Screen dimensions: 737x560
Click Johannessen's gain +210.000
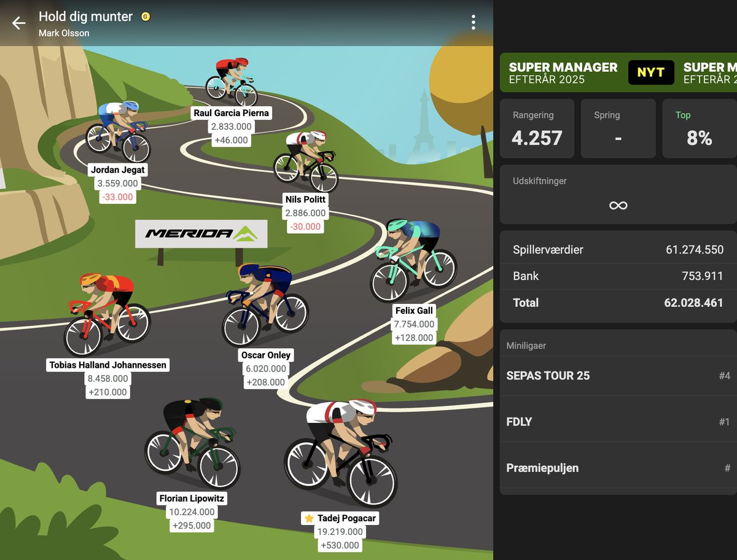[107, 392]
